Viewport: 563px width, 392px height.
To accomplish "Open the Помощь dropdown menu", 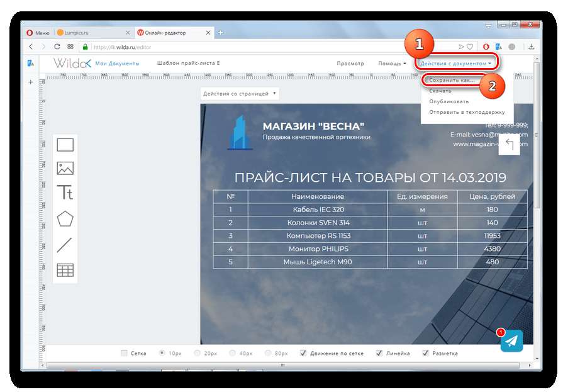I will coord(391,64).
